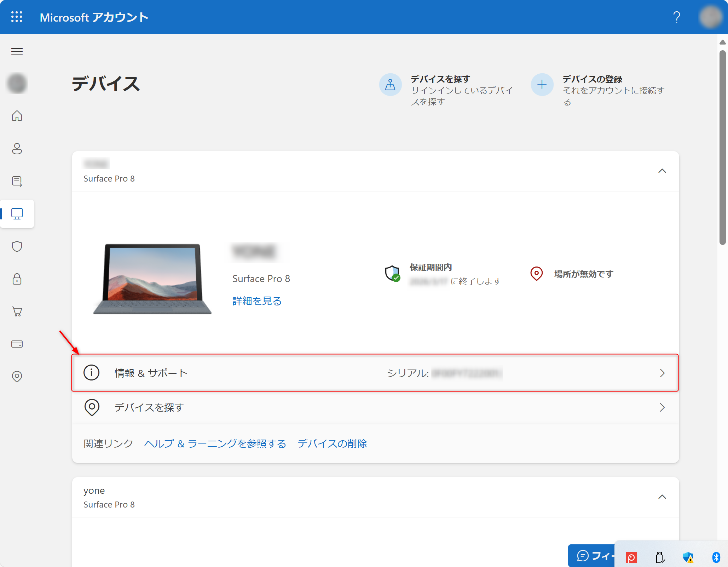
Task: Click the Surface Pro 8 device thumbnail
Action: (152, 279)
